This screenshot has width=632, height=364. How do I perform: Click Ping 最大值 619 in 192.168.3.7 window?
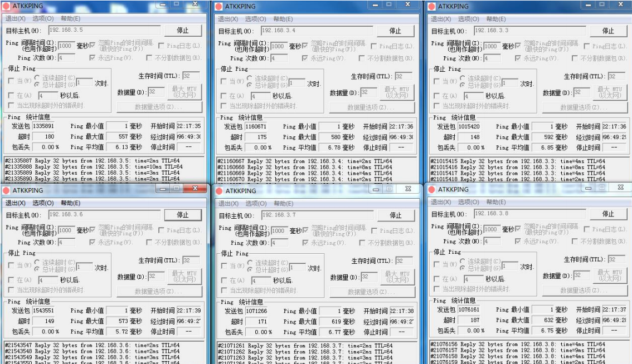(x=330, y=321)
